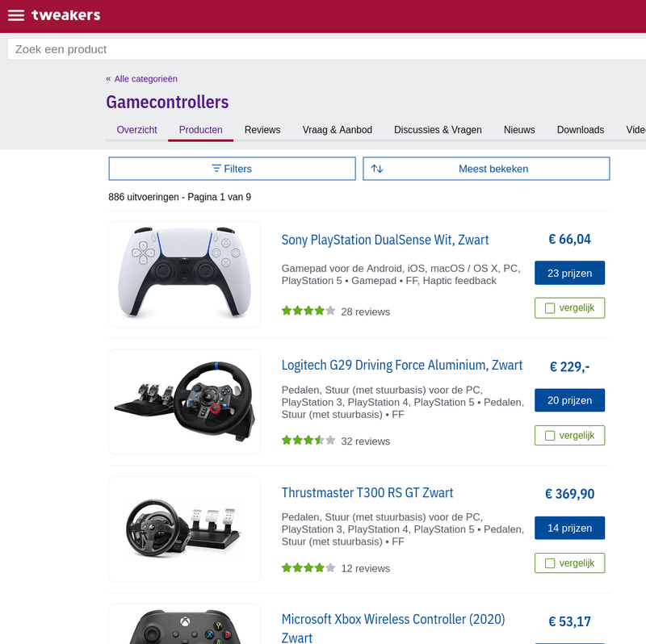Image resolution: width=646 pixels, height=644 pixels.
Task: Check vergelijk for Thrustmaster T300
Action: (551, 563)
